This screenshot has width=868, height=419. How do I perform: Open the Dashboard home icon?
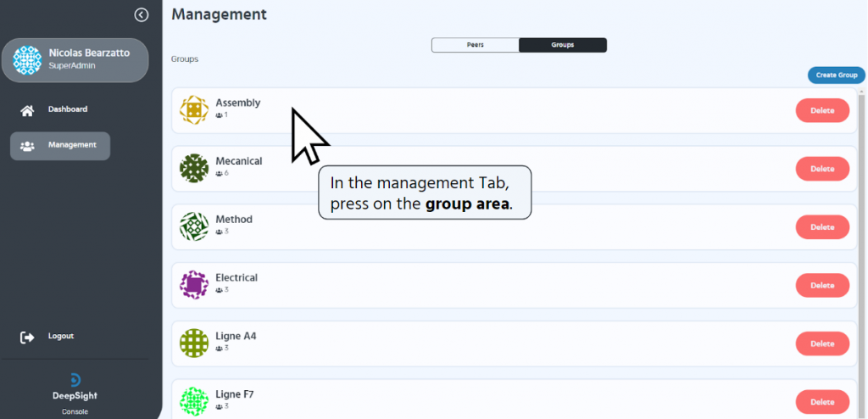27,111
